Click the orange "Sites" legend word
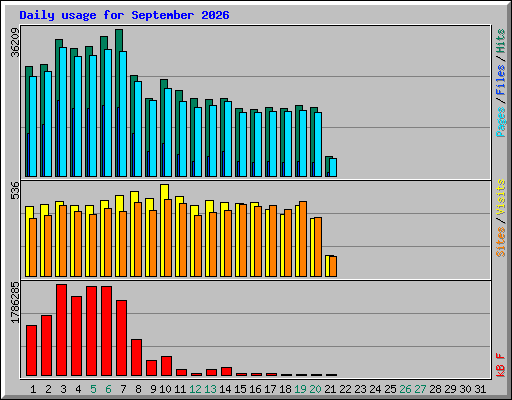This screenshot has height=400, width=512. coord(500,242)
